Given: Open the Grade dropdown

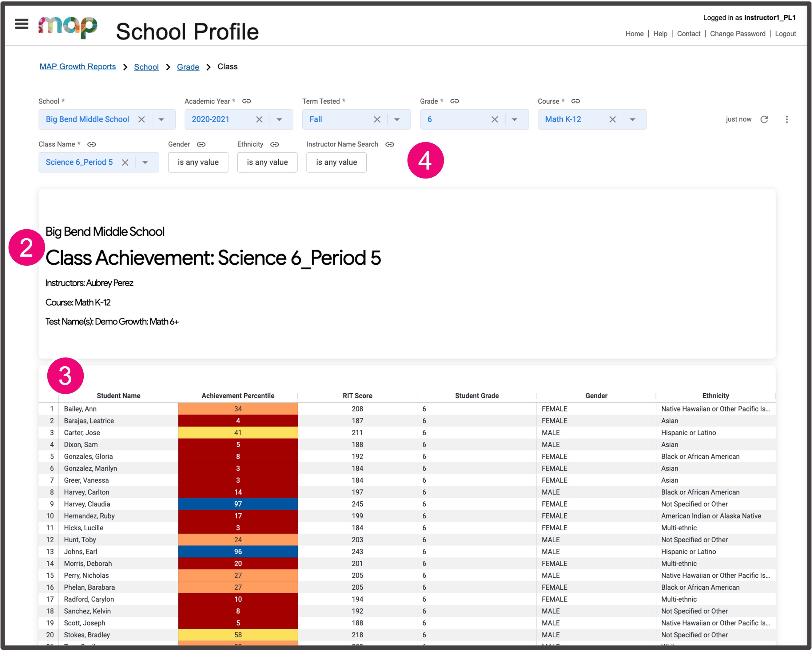Looking at the screenshot, I should tap(515, 119).
